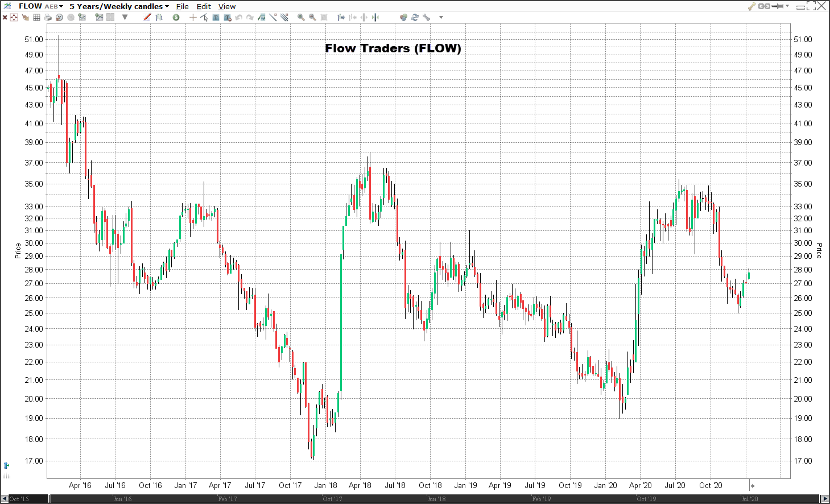Open the 5 Years/Weekly candles period dropdown
This screenshot has width=830, height=504.
(119, 6)
